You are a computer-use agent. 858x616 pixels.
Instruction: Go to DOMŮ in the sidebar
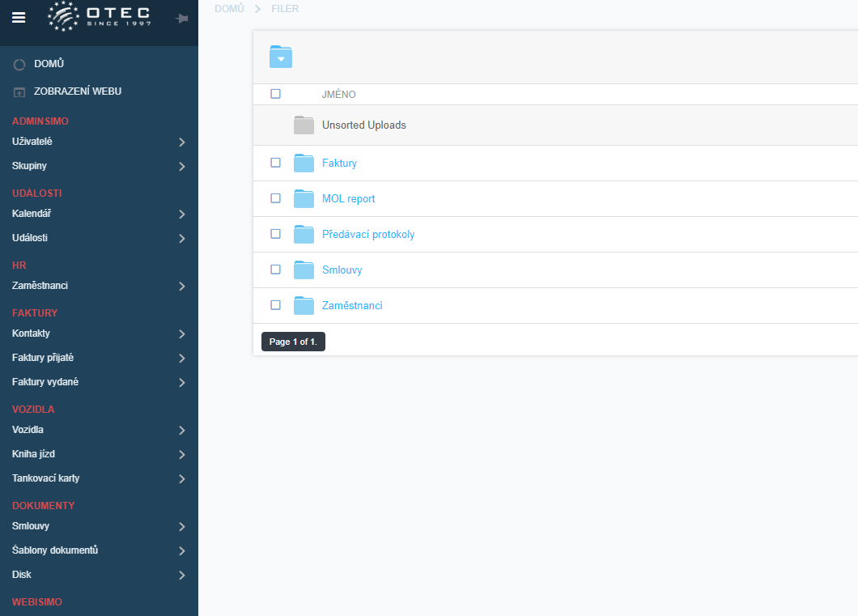click(49, 64)
